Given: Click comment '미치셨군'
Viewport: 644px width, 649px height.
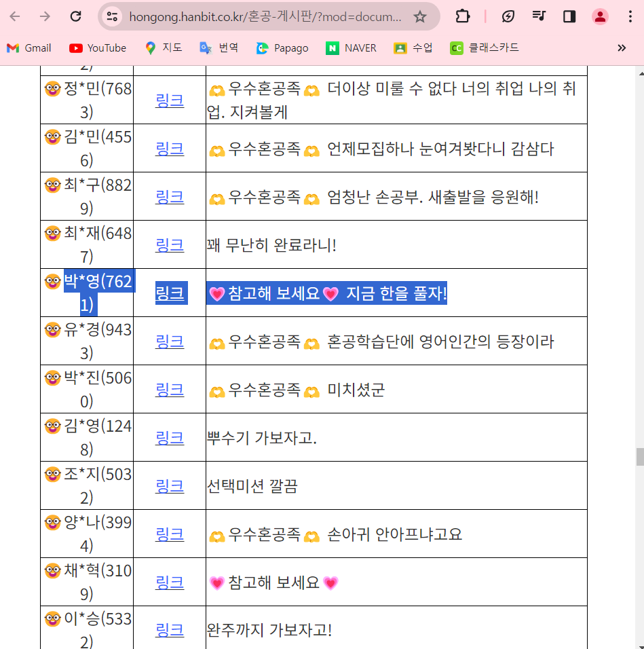Looking at the screenshot, I should tap(356, 390).
